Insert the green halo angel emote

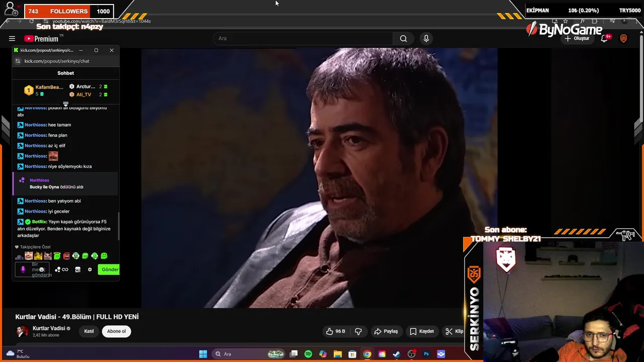click(x=57, y=256)
